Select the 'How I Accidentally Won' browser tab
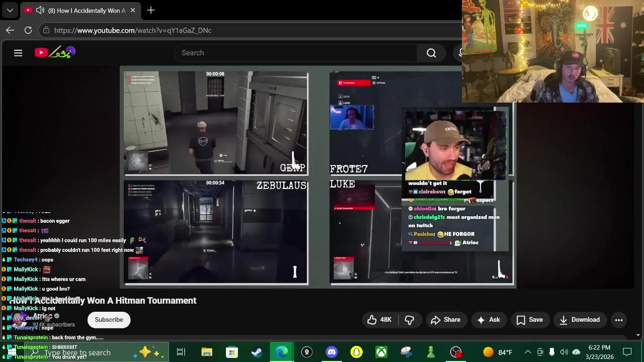This screenshot has height=362, width=644. coord(80,10)
